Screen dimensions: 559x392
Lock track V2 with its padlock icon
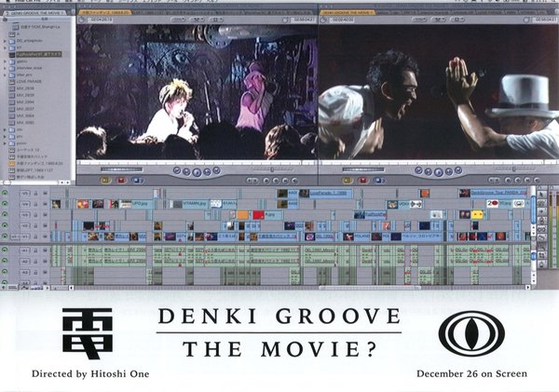[35, 226]
